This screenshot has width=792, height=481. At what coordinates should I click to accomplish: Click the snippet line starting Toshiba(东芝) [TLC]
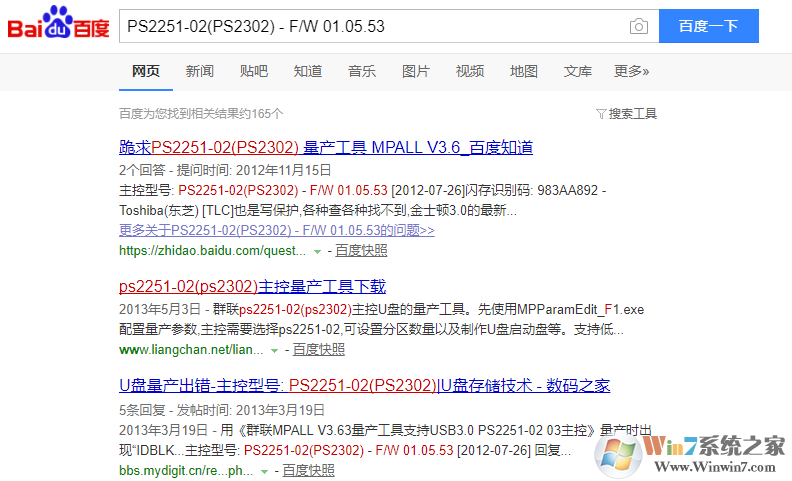(318, 210)
